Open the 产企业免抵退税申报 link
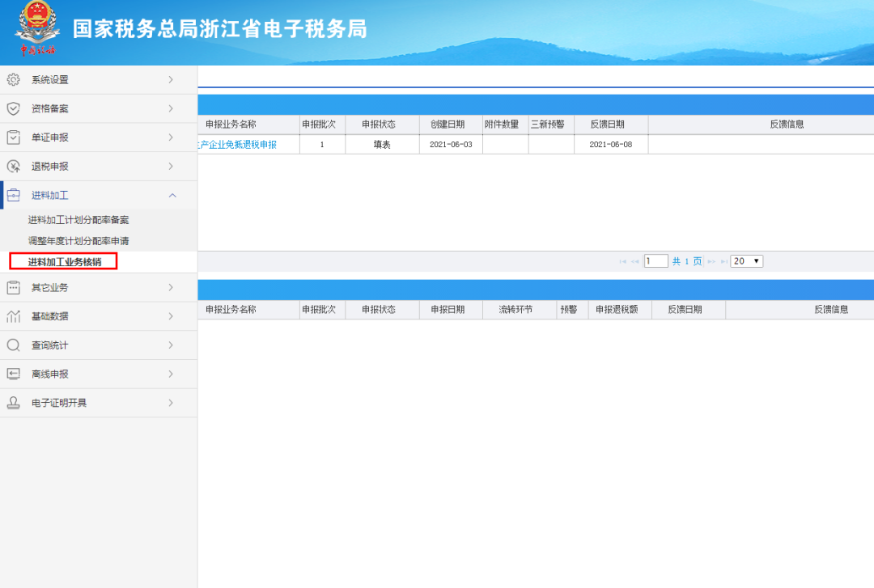The image size is (874, 588). click(x=237, y=144)
